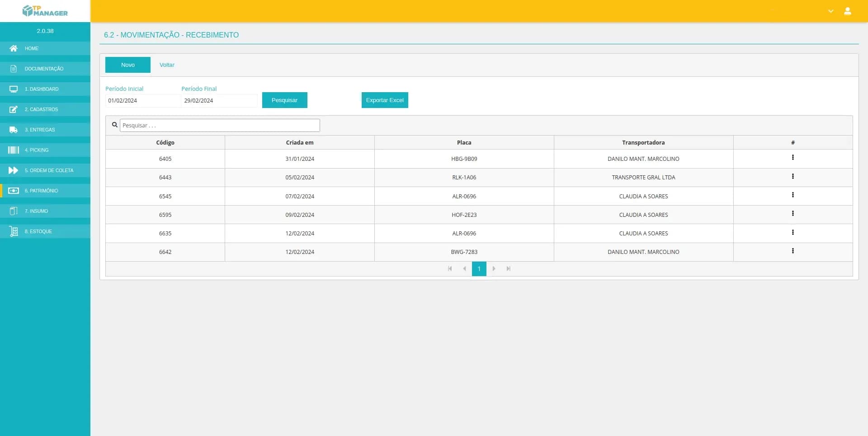Click the Documentação document icon
Screen dimensions: 868x436
click(x=14, y=69)
